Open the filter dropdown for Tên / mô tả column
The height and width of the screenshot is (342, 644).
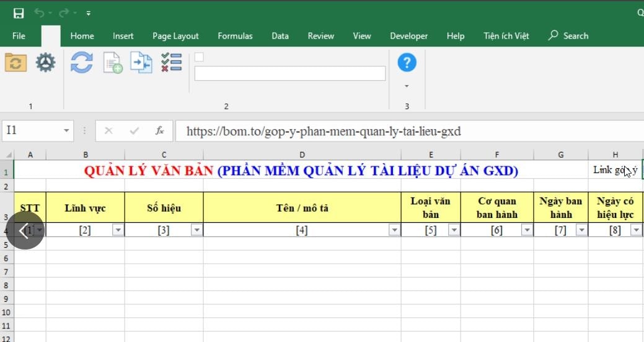click(x=394, y=230)
